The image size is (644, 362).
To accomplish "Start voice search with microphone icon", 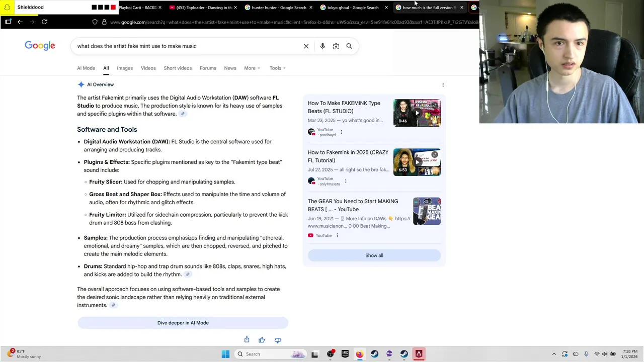I will (x=323, y=46).
